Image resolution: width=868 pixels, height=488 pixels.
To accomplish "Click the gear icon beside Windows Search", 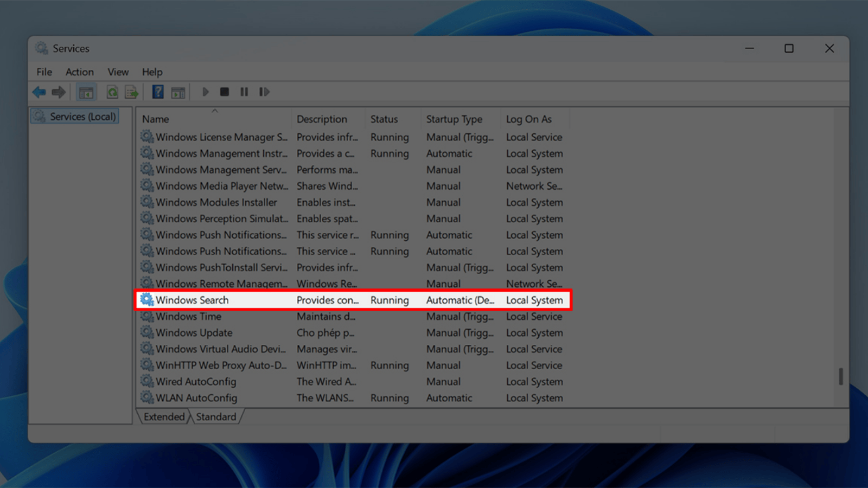I will [x=147, y=299].
